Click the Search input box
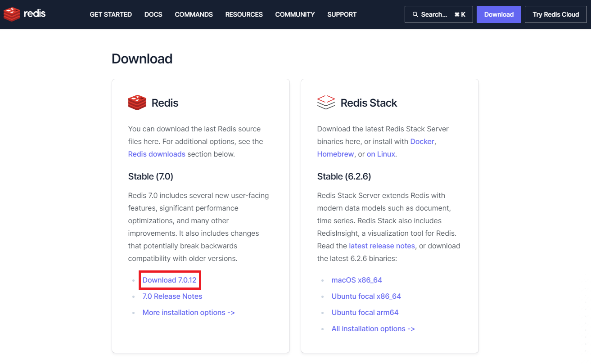 coord(438,14)
